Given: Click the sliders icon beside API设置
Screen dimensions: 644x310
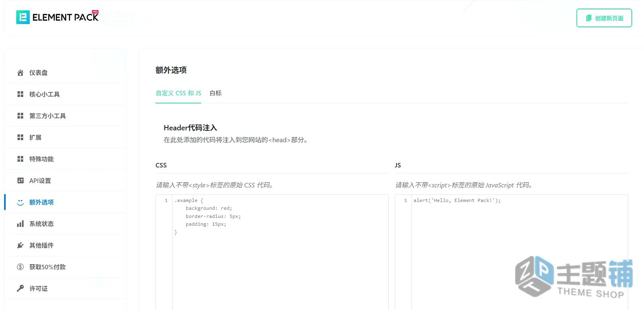Looking at the screenshot, I should (20, 180).
